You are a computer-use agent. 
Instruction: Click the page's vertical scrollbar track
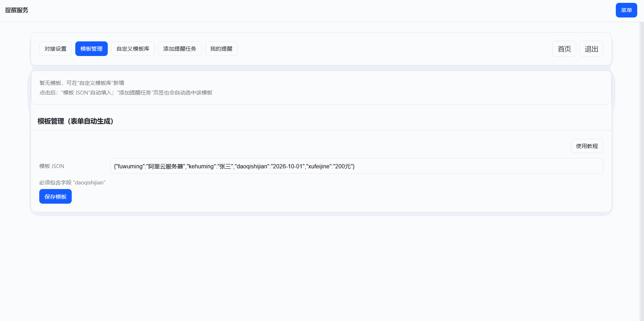pyautogui.click(x=642, y=178)
